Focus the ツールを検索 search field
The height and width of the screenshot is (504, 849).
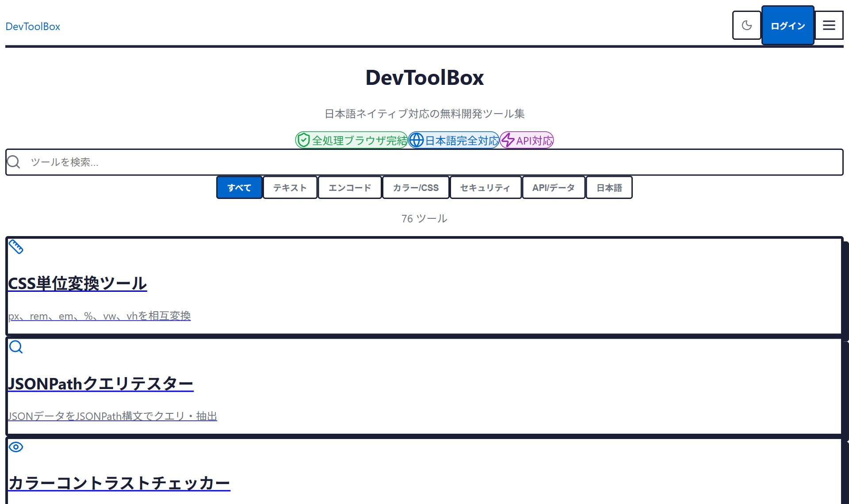click(424, 162)
